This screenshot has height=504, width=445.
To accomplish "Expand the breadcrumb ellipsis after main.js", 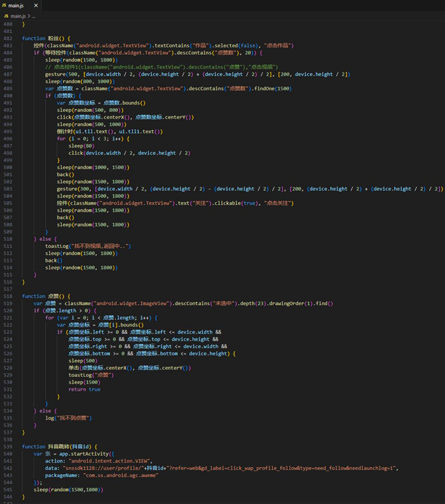I will [x=34, y=16].
